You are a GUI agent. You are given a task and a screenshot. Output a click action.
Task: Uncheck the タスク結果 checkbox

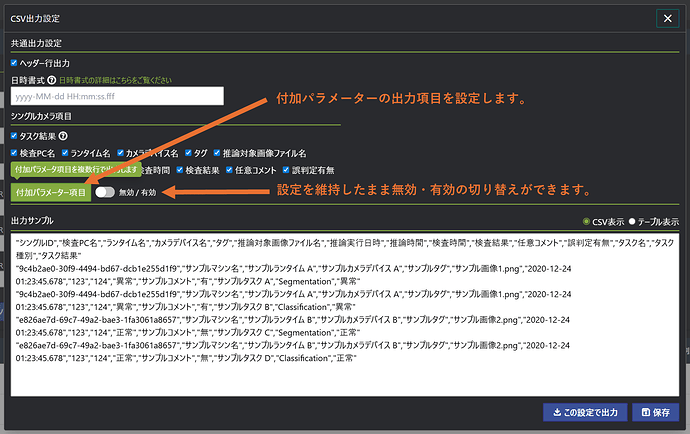[14, 136]
